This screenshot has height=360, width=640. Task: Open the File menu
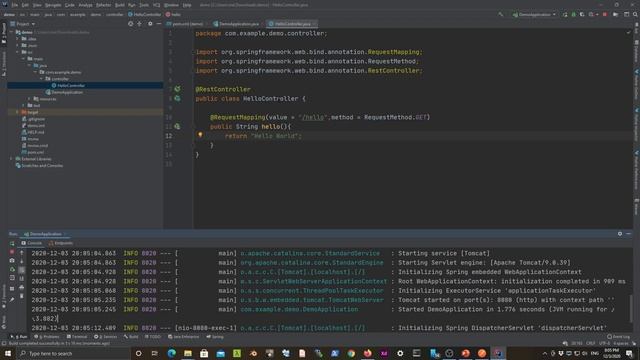pyautogui.click(x=15, y=5)
